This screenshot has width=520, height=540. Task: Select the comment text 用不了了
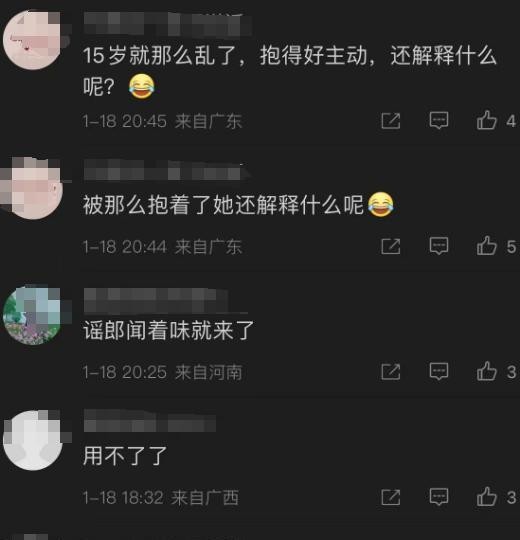tap(125, 456)
